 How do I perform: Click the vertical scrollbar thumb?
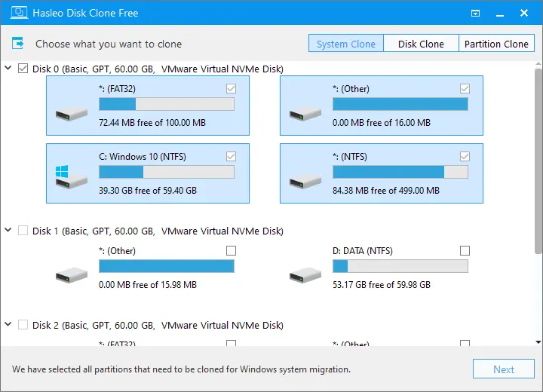538,161
